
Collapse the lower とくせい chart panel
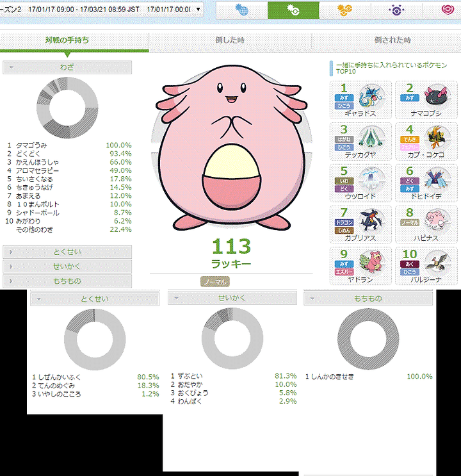pos(95,299)
